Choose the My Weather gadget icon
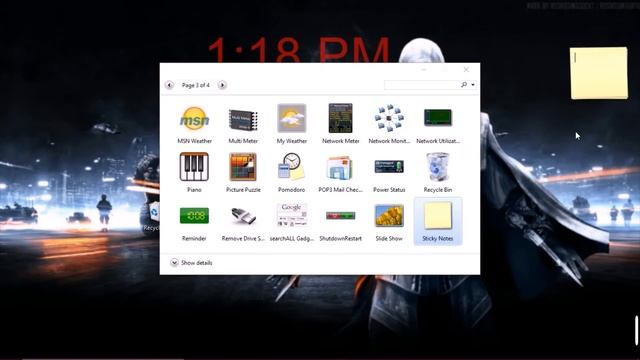Viewport: 640px width, 360px height. (291, 118)
